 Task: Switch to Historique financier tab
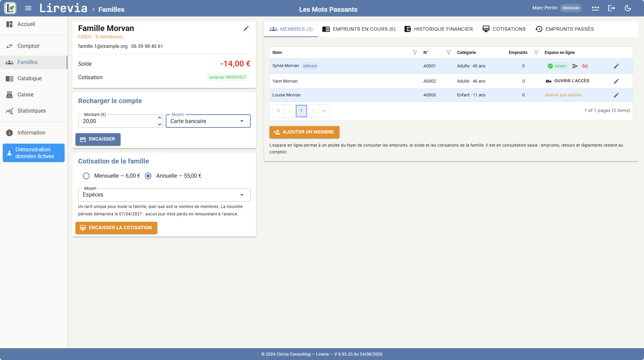tap(439, 29)
